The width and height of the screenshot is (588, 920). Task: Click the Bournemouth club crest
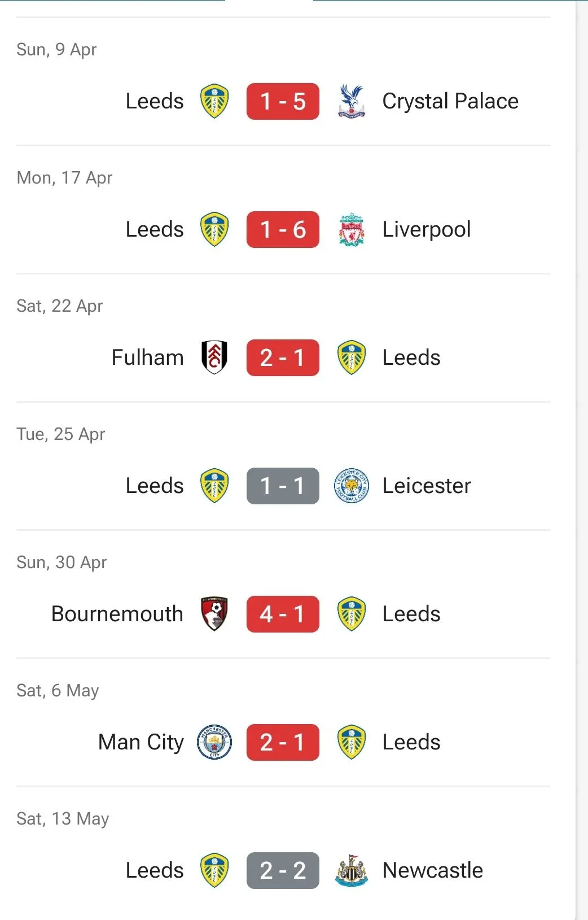pyautogui.click(x=214, y=614)
